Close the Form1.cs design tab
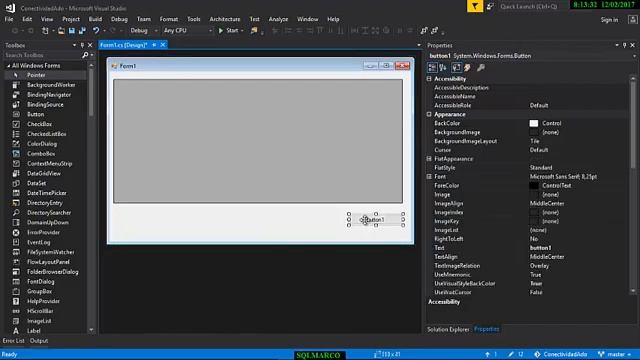This screenshot has height=360, width=640. tap(163, 45)
